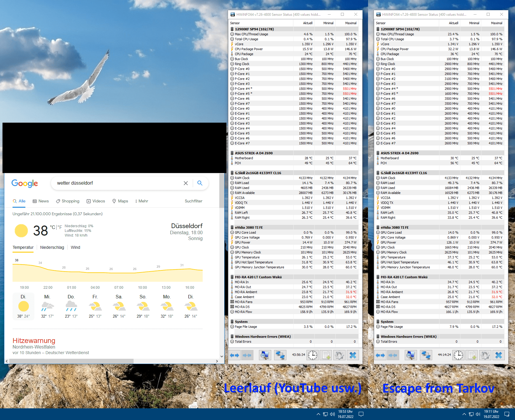Click collapse-columns arrows icon in left HWiNFO window
The height and width of the screenshot is (420, 515).
(x=247, y=355)
